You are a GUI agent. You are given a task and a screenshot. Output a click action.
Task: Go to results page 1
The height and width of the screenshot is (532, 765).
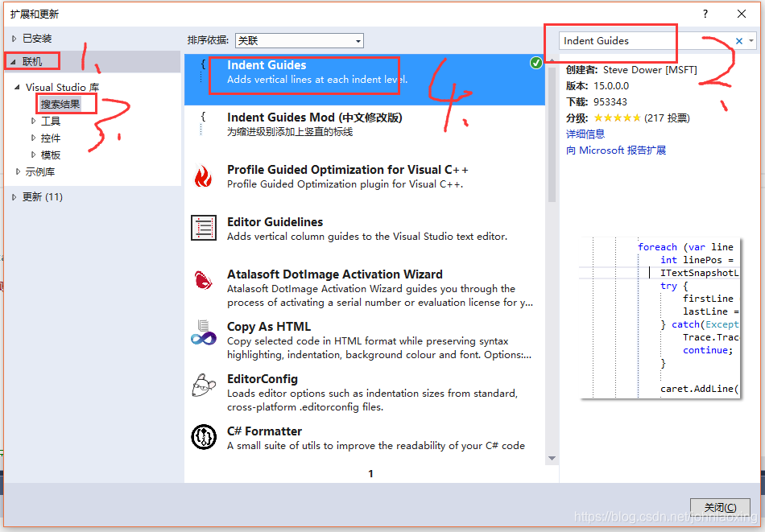click(370, 473)
